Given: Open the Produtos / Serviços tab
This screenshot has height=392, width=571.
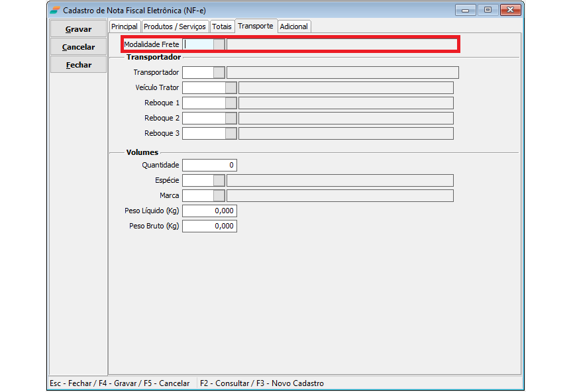Looking at the screenshot, I should click(x=175, y=26).
